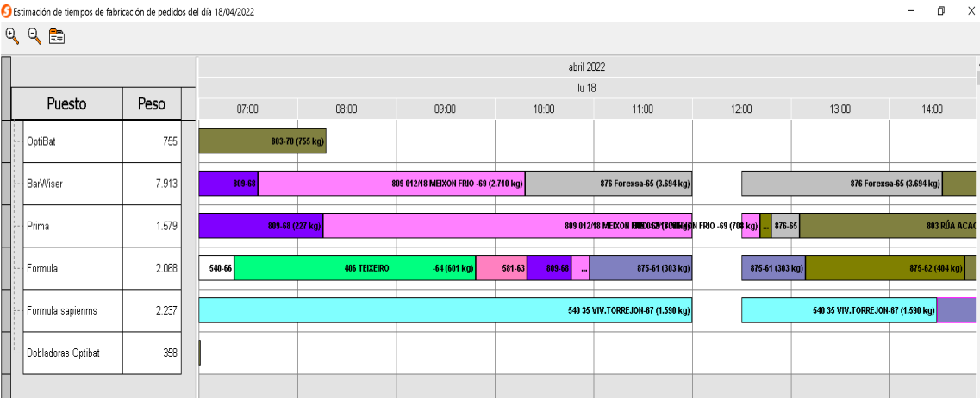Click the zoom in magnifier icon

(12, 35)
